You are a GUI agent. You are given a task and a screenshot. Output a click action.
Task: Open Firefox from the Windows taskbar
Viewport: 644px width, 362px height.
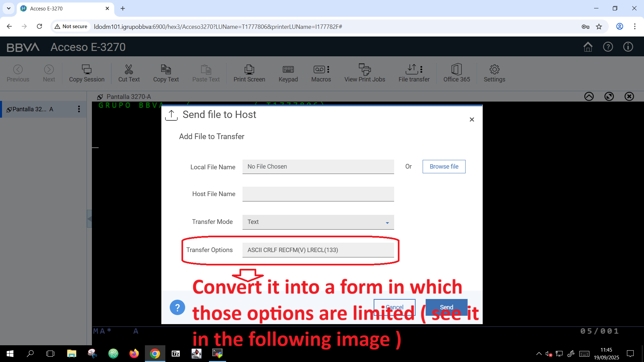(x=134, y=354)
